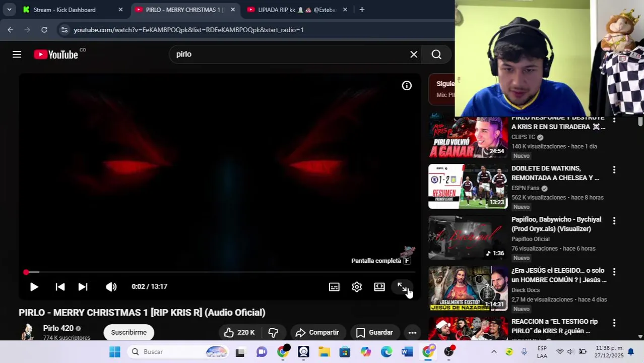
Task: Switch to theater mode
Action: [379, 287]
